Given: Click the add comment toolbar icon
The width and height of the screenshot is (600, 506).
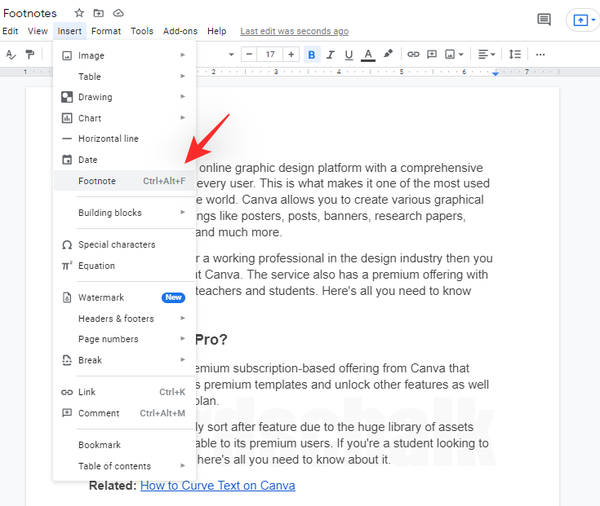Looking at the screenshot, I should pyautogui.click(x=432, y=54).
